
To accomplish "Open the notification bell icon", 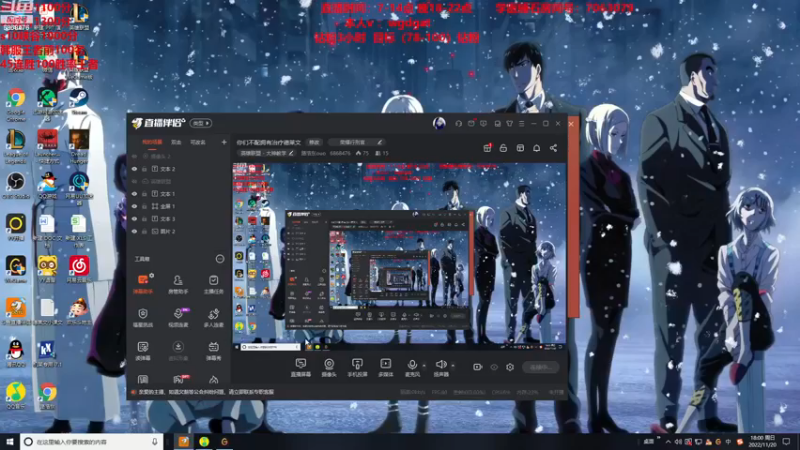I will click(536, 148).
